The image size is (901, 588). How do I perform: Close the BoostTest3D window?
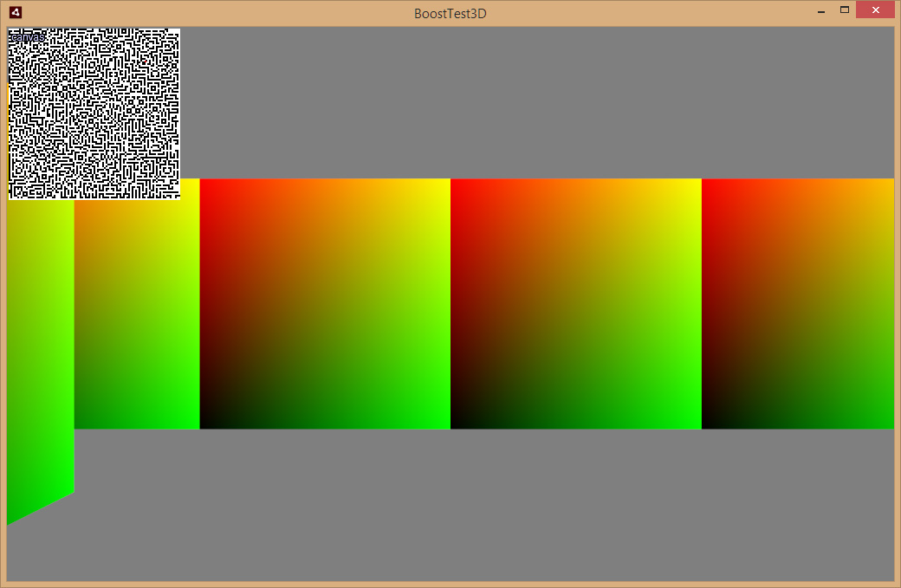point(875,10)
